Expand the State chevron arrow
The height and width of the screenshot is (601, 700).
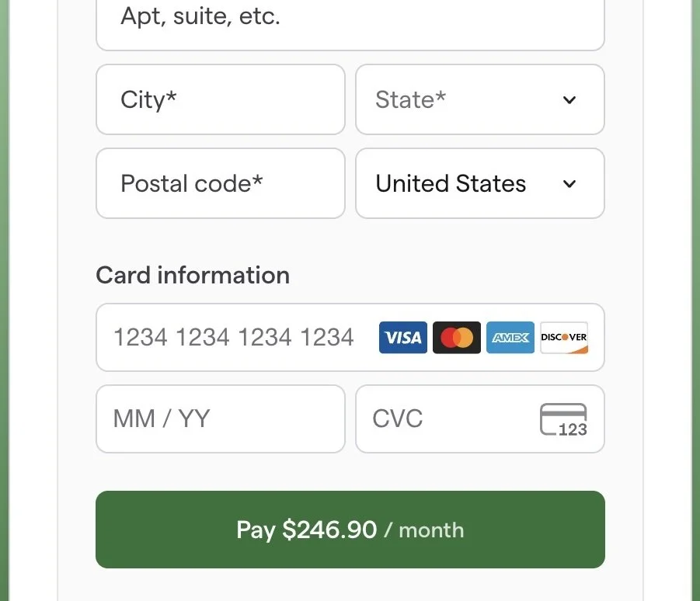569,100
